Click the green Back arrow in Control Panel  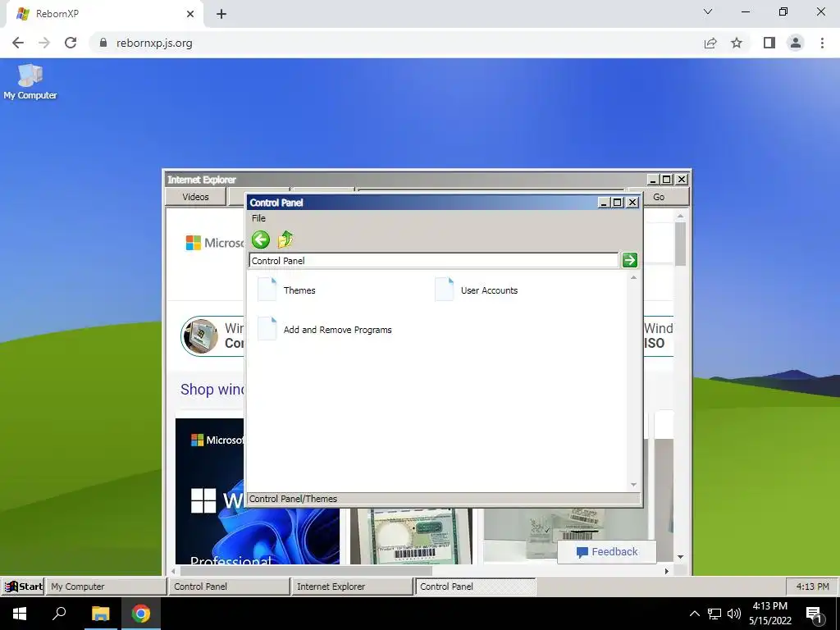click(261, 240)
